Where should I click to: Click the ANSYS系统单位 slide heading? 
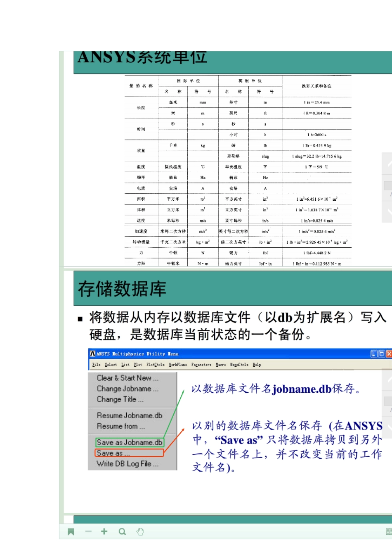pyautogui.click(x=142, y=57)
